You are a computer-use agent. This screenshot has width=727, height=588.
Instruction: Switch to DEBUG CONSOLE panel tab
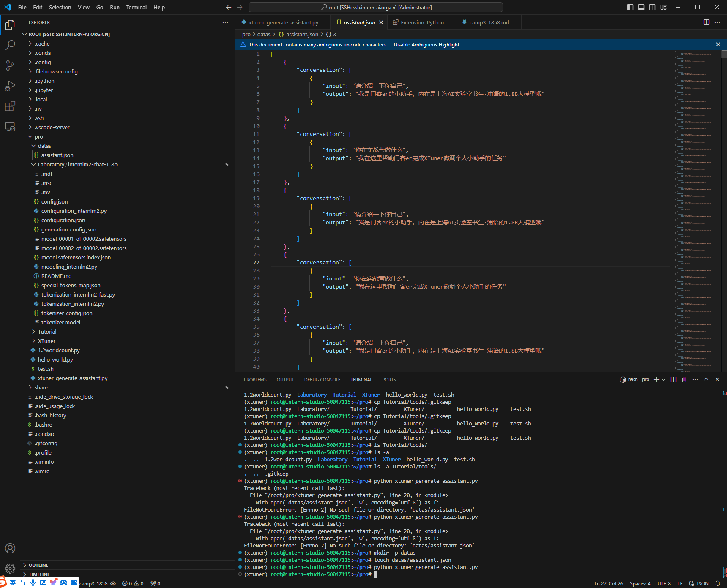(323, 380)
